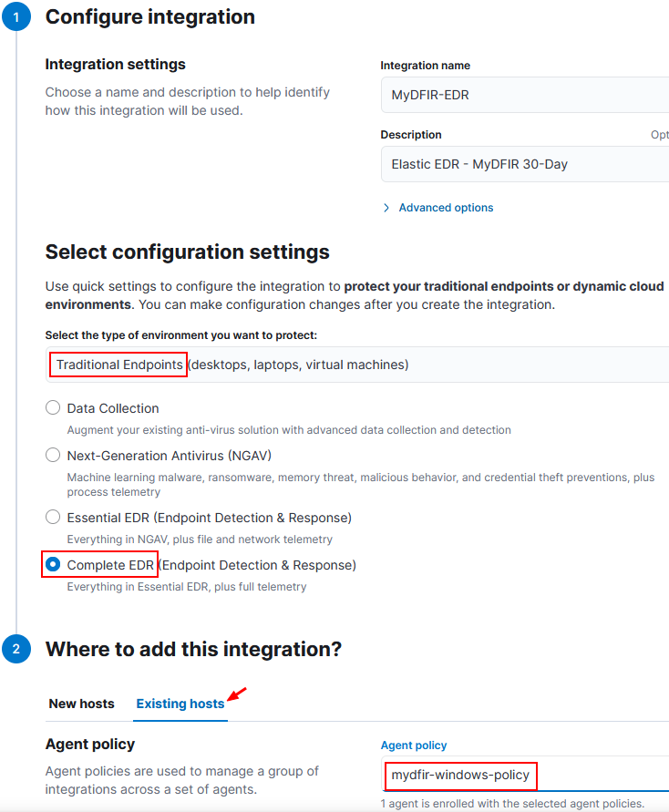Click the Agent policy link label
This screenshot has width=669, height=812.
tap(414, 745)
